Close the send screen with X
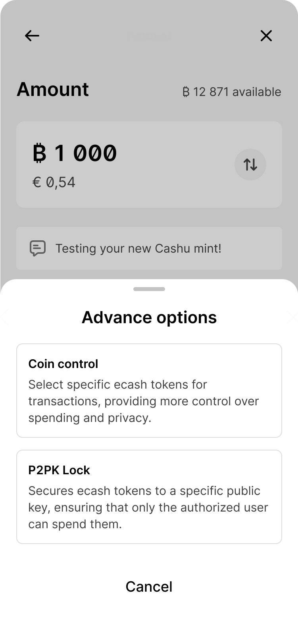Image resolution: width=298 pixels, height=644 pixels. (x=266, y=36)
